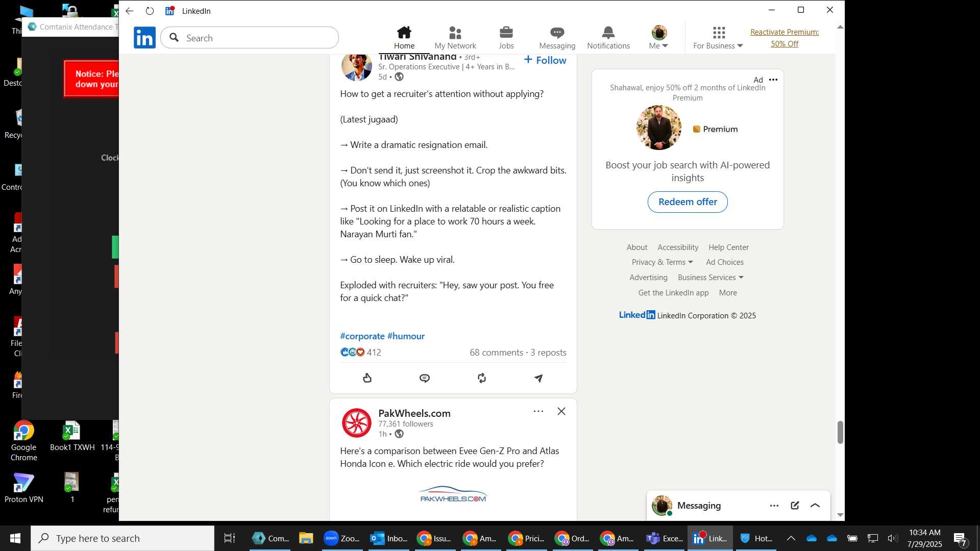
Task: Open PakWheels.com post options menu
Action: click(x=538, y=411)
